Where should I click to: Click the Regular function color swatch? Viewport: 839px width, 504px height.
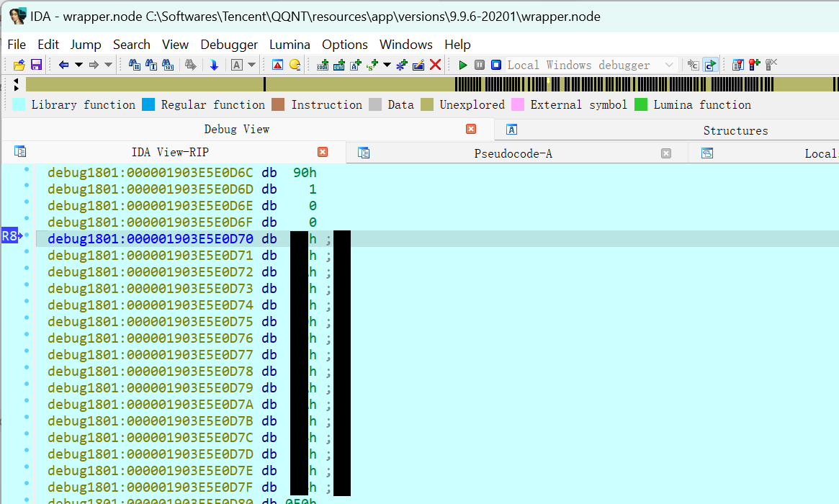click(148, 105)
